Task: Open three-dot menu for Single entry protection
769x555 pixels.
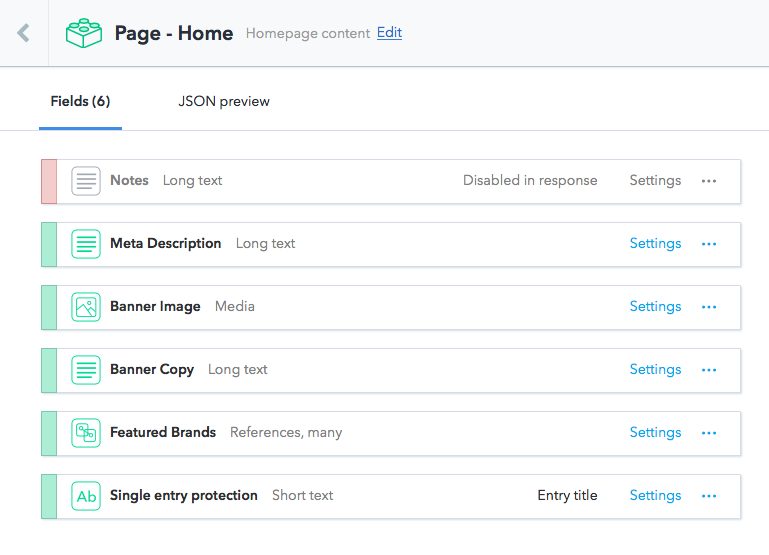Action: point(709,496)
